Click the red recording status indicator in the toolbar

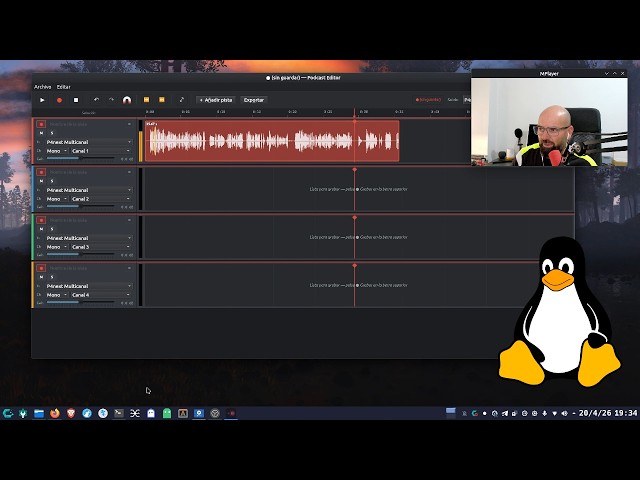(x=428, y=100)
